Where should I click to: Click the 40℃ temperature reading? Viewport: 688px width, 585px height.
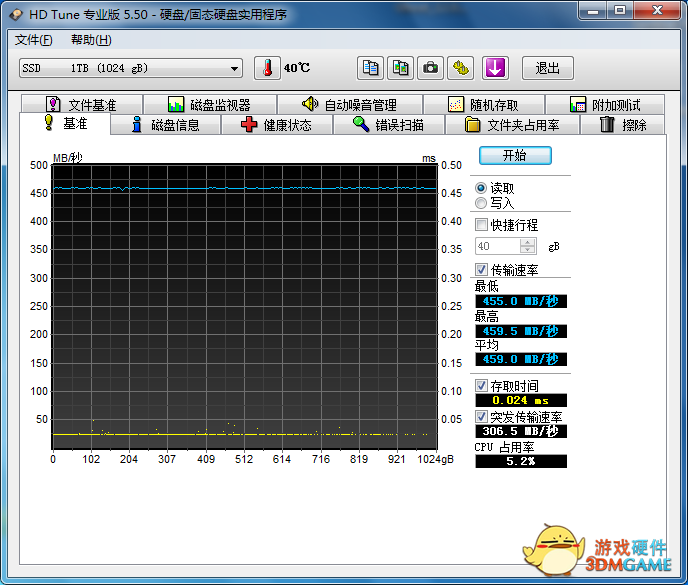pyautogui.click(x=297, y=68)
